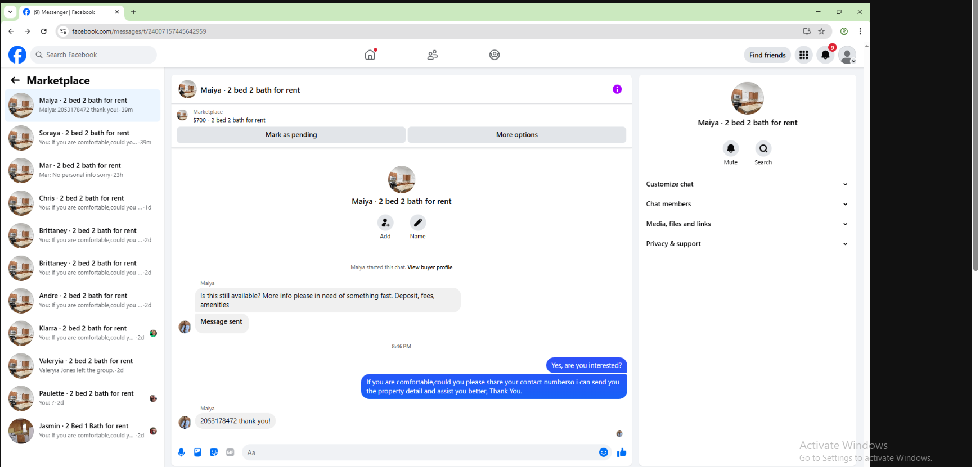
Task: Add people to the chat
Action: pos(385,223)
